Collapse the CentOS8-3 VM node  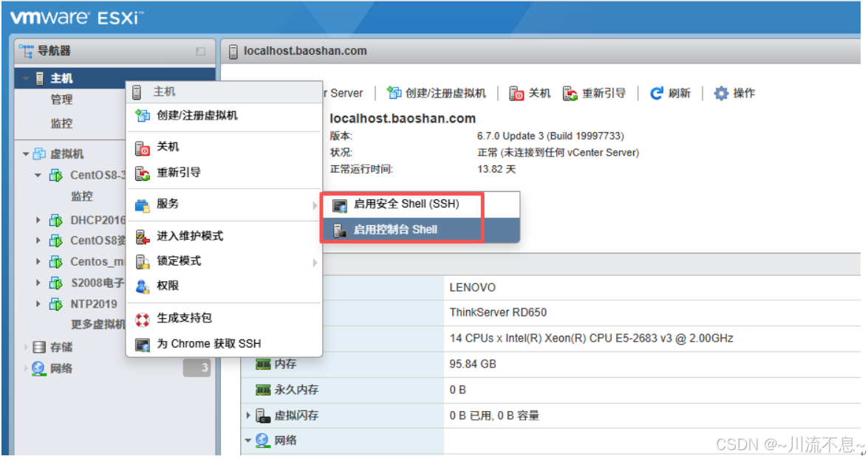38,176
